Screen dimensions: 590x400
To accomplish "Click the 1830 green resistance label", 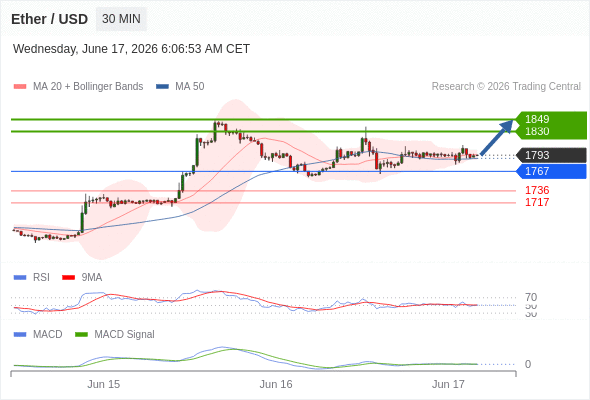I will pyautogui.click(x=537, y=131).
